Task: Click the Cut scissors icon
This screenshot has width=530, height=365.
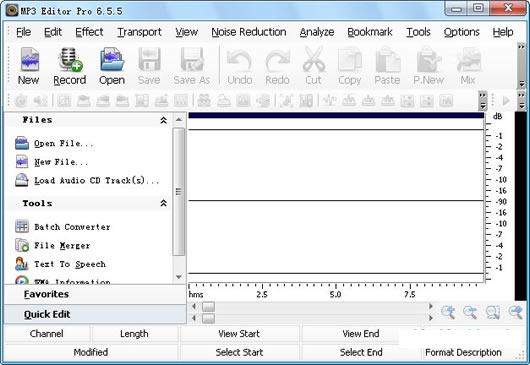Action: [x=313, y=66]
